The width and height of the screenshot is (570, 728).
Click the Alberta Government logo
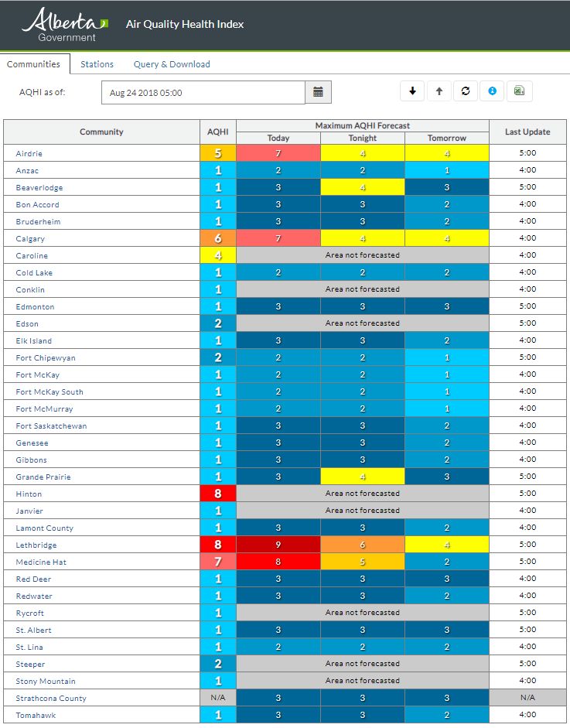click(65, 25)
